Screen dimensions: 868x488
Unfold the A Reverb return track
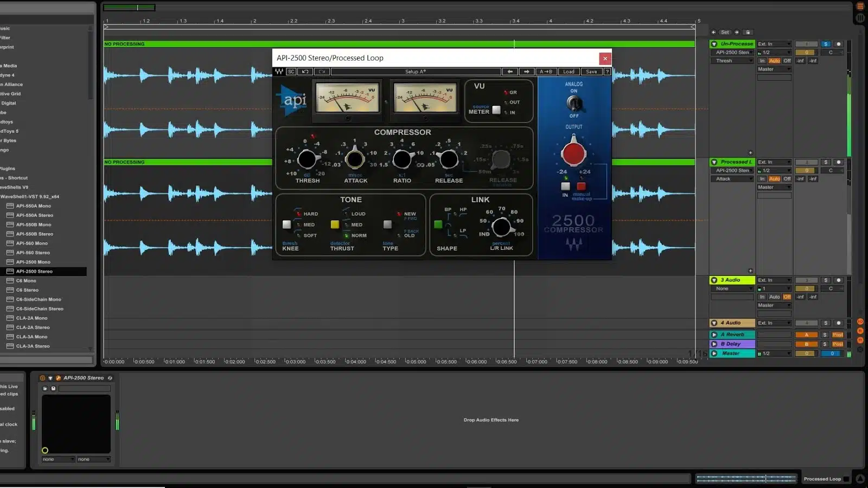(x=714, y=335)
